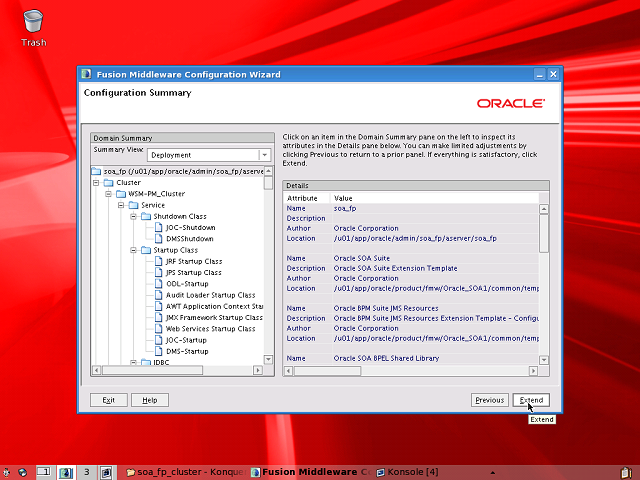This screenshot has width=640, height=480.
Task: Open the Trash icon on the desktop
Action: [33, 21]
